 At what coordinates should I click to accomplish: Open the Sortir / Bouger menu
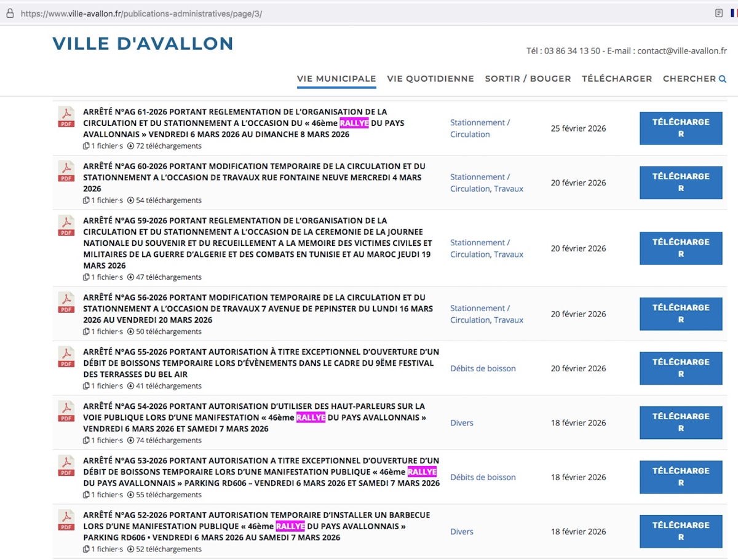point(528,79)
